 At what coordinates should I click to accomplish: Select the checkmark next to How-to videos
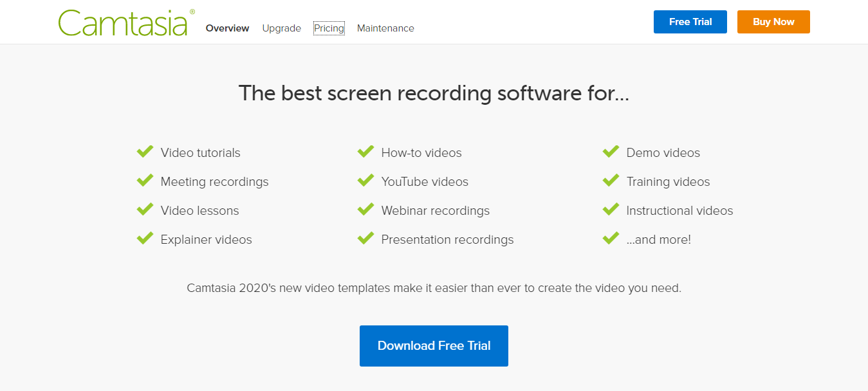pos(365,151)
